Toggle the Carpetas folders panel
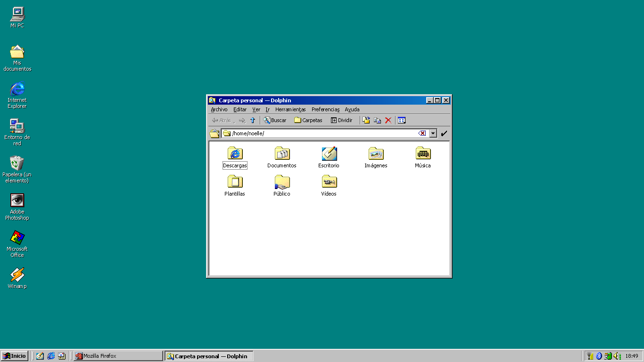This screenshot has width=644, height=362. pos(308,120)
